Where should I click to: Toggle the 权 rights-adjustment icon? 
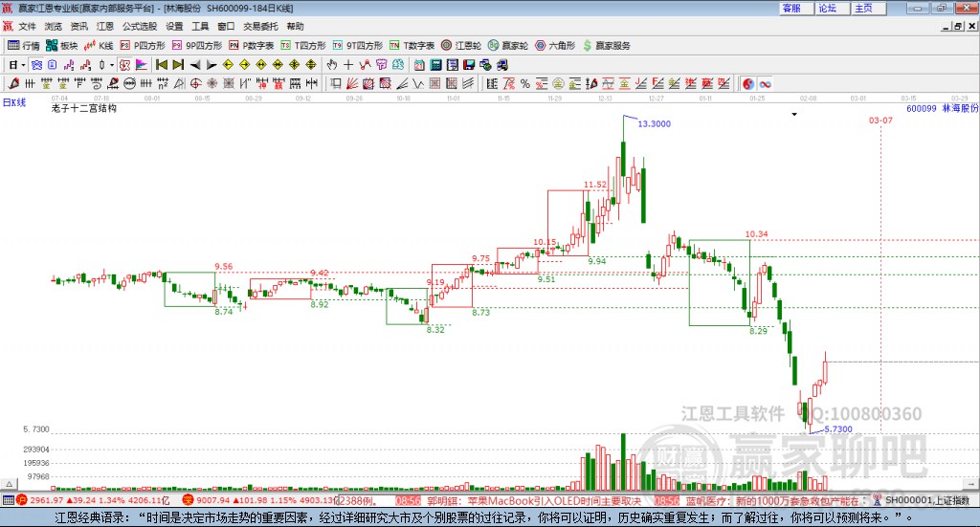coord(125,65)
